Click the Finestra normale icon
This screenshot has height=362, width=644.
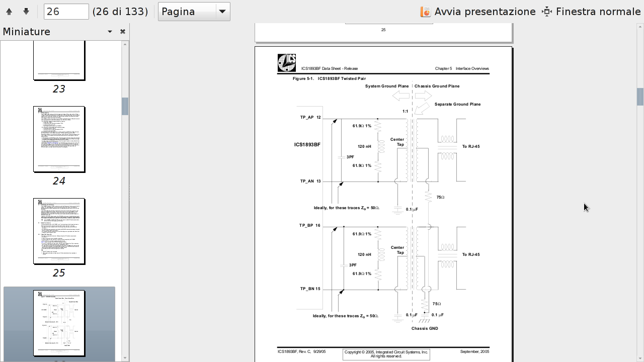click(547, 12)
